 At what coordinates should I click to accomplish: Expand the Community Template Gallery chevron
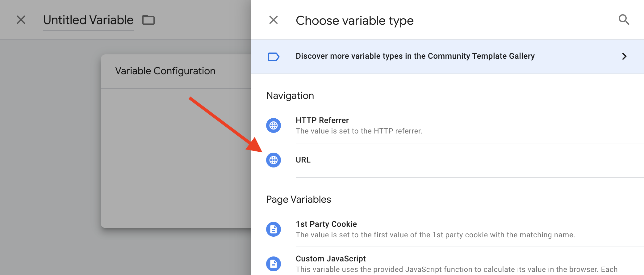[624, 56]
